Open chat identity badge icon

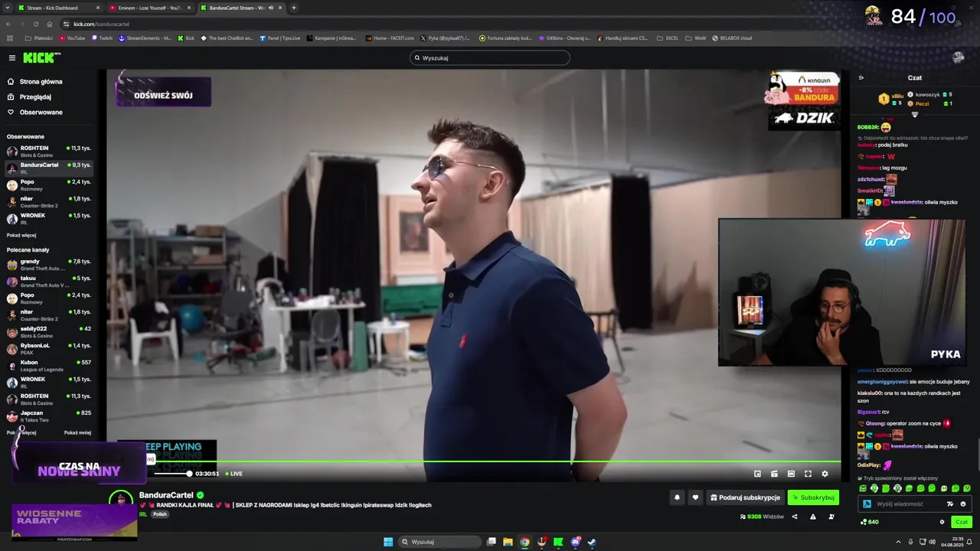click(x=867, y=504)
